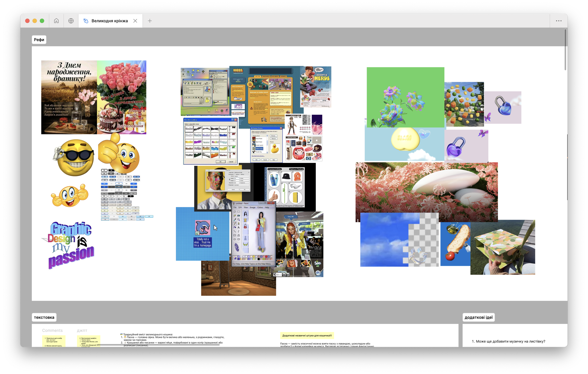Select the blue sky with checkerboard image
The width and height of the screenshot is (588, 374).
click(399, 240)
